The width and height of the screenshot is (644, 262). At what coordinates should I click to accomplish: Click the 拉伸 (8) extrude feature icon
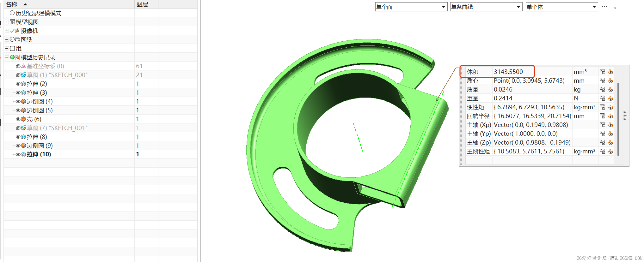23,137
